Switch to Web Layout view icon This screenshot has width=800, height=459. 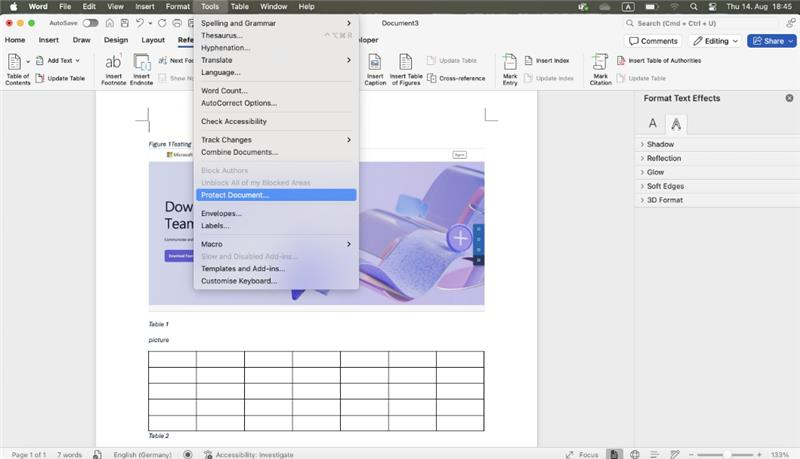635,454
